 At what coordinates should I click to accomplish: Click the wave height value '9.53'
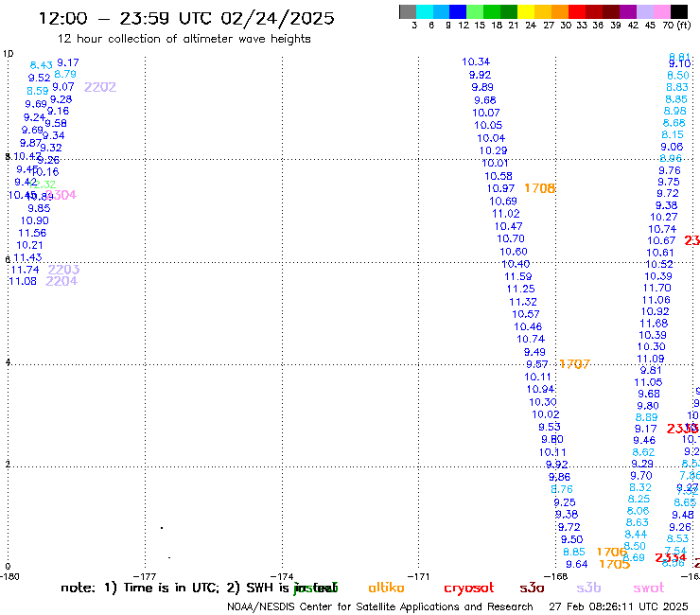[549, 427]
